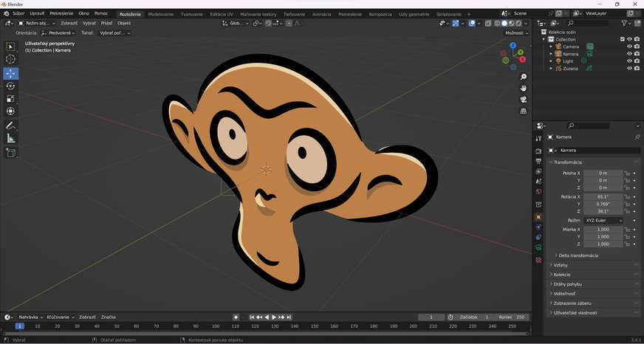Click the Poloha X value field
The width and height of the screenshot is (644, 344).
pos(603,173)
